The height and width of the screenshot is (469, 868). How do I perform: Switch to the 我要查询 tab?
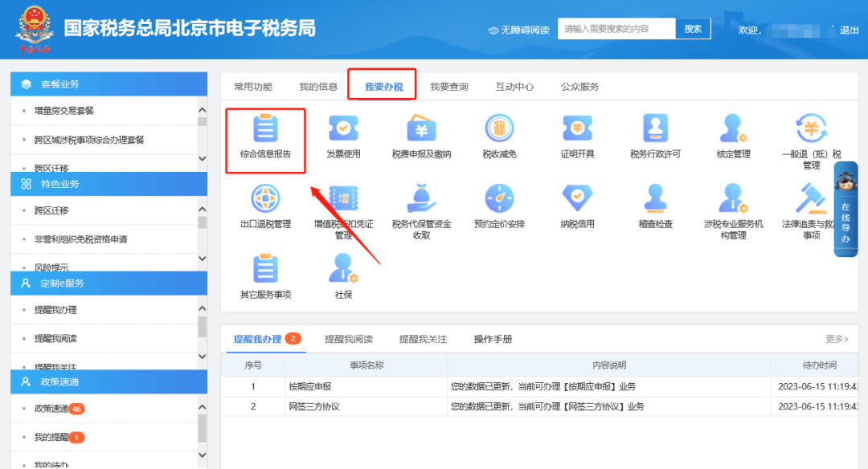coord(448,87)
